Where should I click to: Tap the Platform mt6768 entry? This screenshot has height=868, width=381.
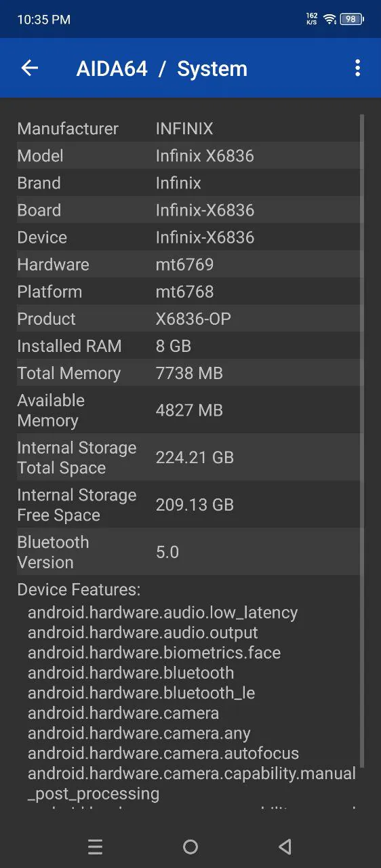188,291
